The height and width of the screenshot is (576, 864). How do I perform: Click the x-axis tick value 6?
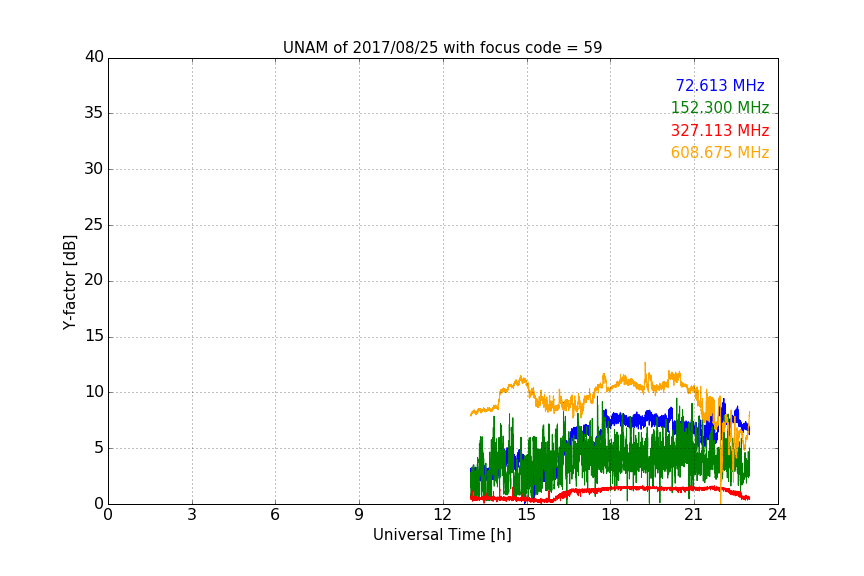(x=275, y=515)
